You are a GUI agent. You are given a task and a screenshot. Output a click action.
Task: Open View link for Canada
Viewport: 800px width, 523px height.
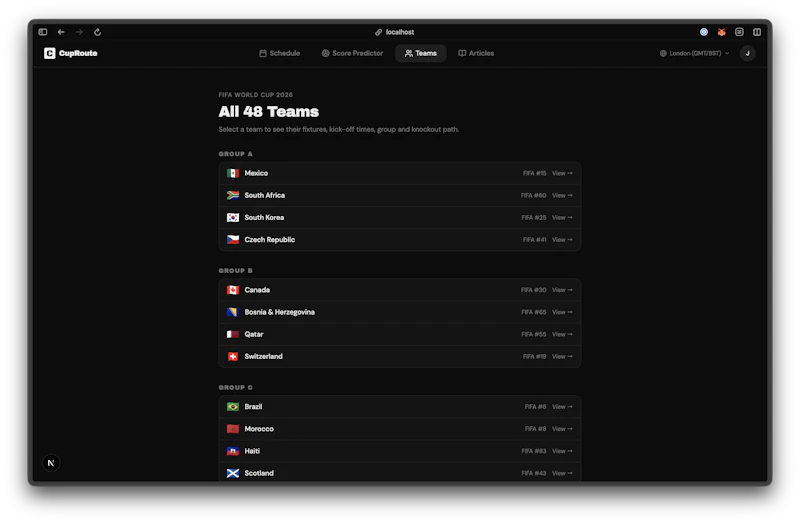click(x=562, y=290)
